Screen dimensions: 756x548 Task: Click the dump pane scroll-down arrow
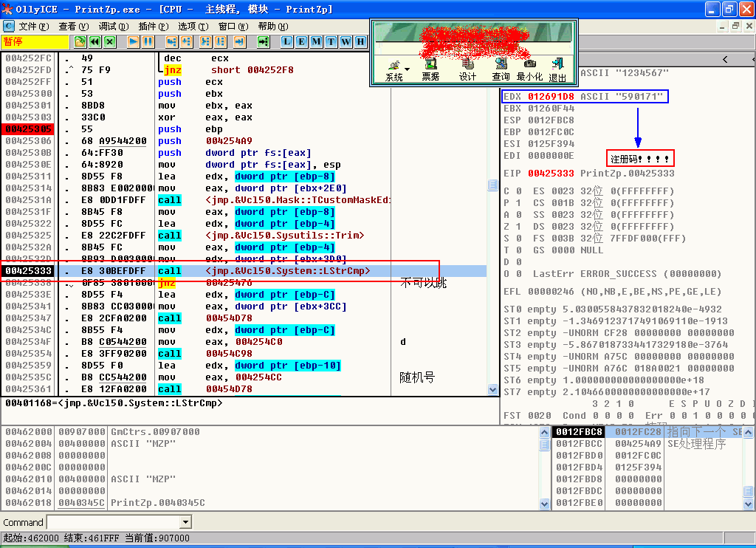click(x=544, y=504)
